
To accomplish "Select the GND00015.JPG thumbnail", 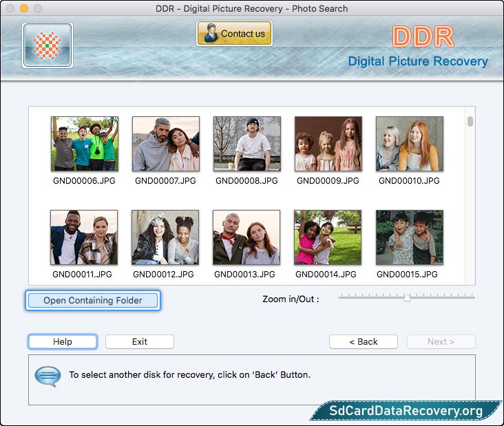I will pos(409,237).
